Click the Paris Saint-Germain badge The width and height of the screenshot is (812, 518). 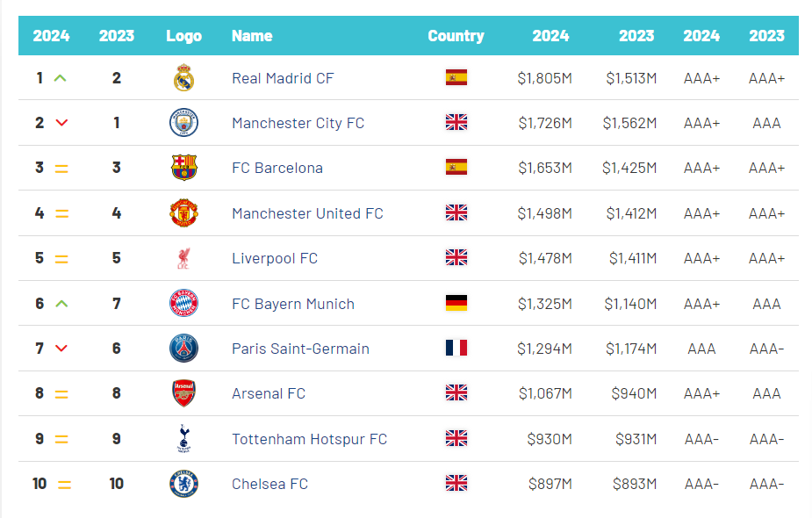(x=183, y=348)
